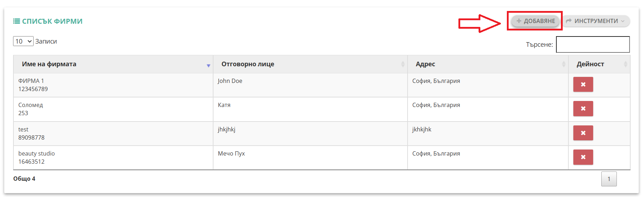Sort by Отговорно лице column arrows
Viewport: 644px width, 197px height.
[x=403, y=64]
